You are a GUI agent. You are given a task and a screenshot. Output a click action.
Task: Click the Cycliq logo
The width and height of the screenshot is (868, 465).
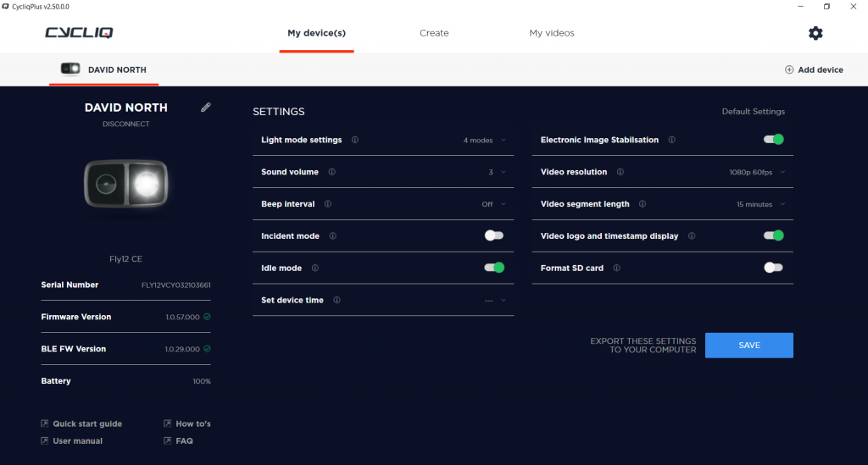(79, 33)
